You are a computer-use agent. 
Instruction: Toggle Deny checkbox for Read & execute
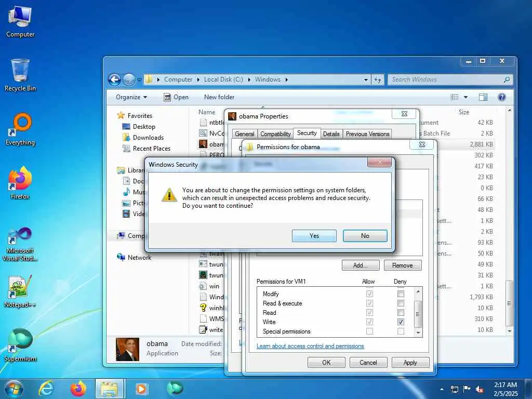[401, 303]
